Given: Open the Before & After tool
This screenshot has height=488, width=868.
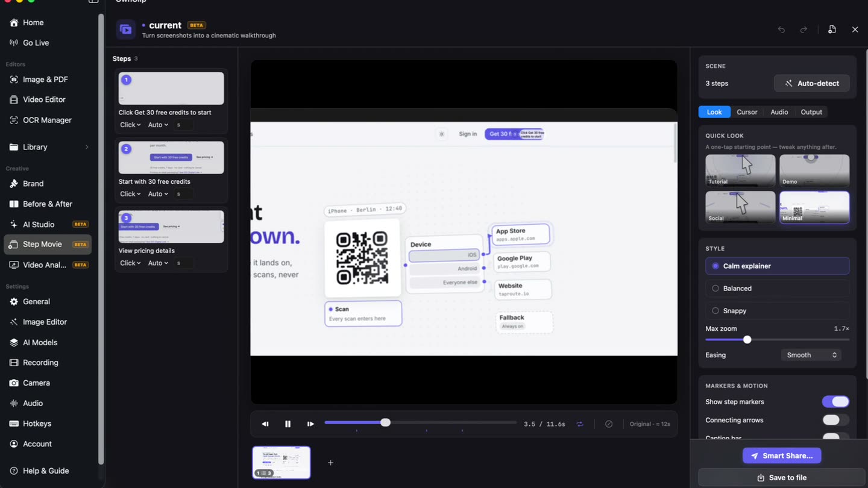Looking at the screenshot, I should [x=48, y=204].
